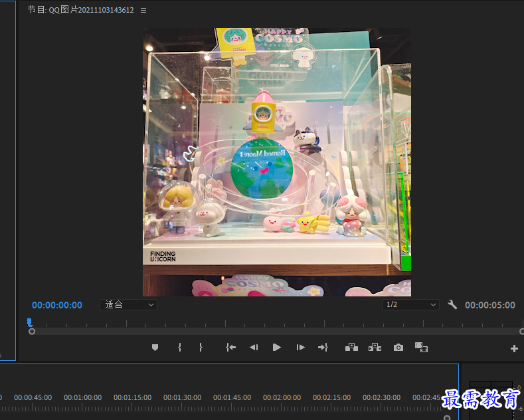524x420 pixels.
Task: Play the sequence
Action: coord(277,348)
